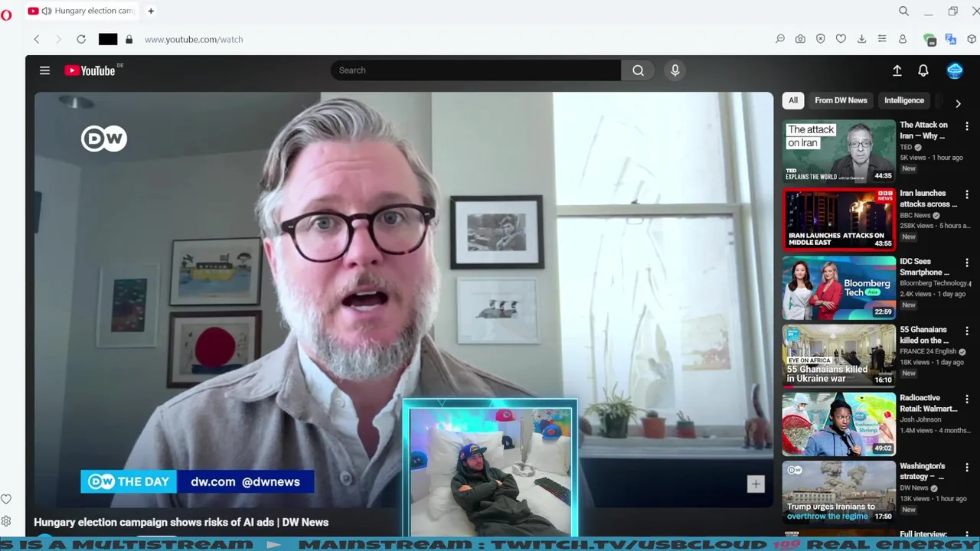Take a snapshot with camera icon

[x=800, y=39]
